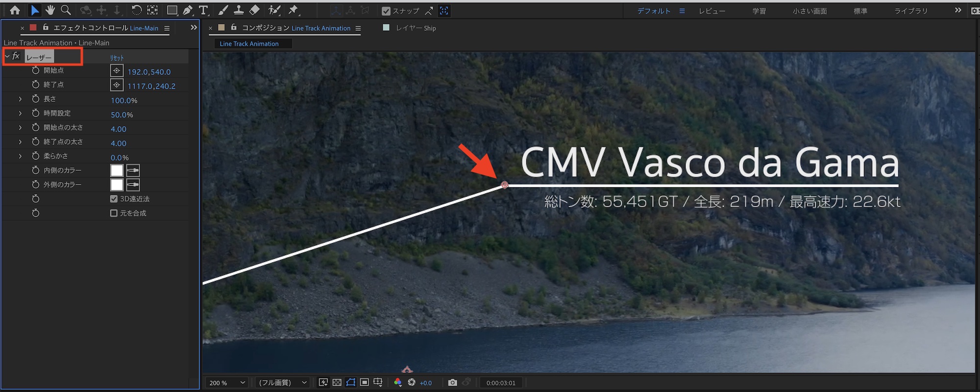Open the エフェクトコントロール panel menu
Image resolution: width=980 pixels, height=392 pixels.
point(167,28)
